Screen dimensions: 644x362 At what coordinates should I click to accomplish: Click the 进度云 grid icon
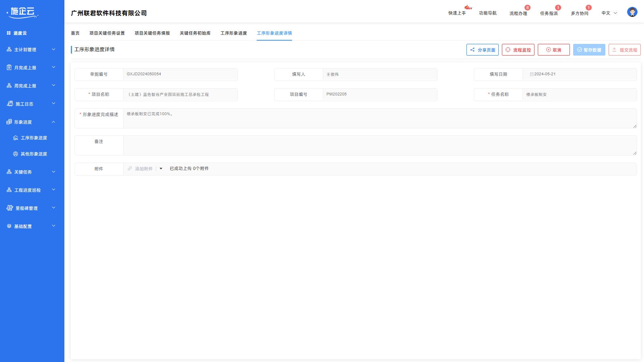click(9, 33)
